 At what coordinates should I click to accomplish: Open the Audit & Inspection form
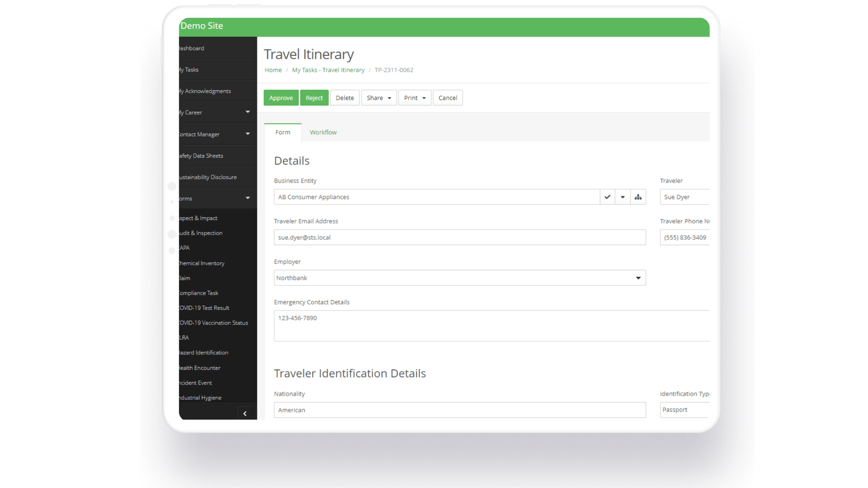pos(201,233)
